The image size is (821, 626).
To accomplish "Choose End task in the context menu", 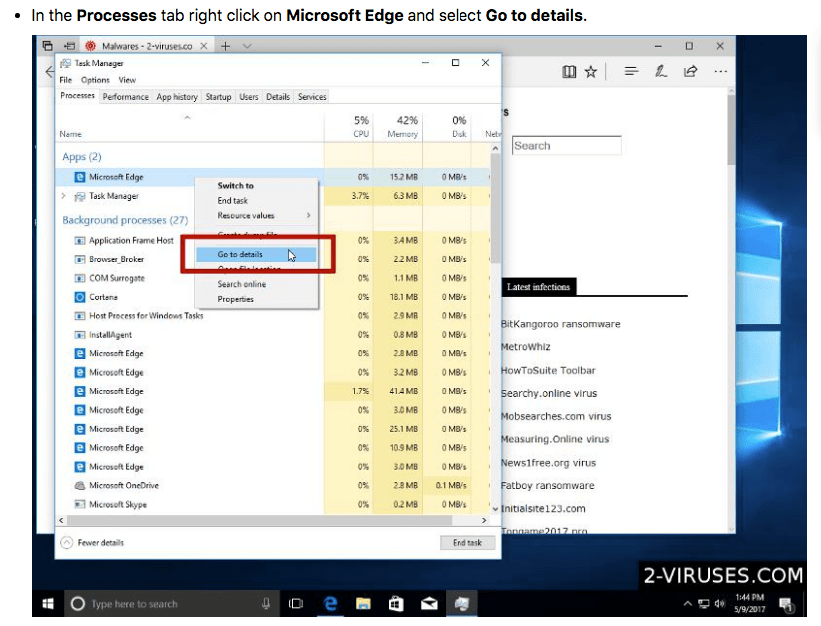I will pos(257,201).
